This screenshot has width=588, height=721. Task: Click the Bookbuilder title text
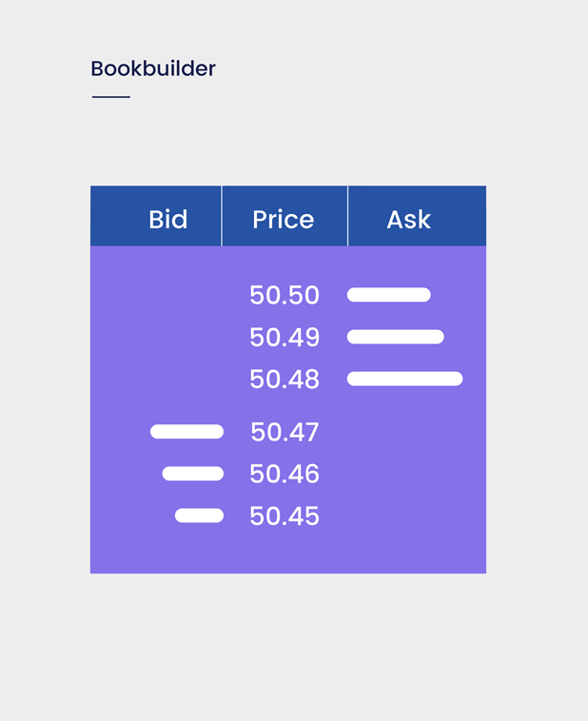(x=153, y=69)
